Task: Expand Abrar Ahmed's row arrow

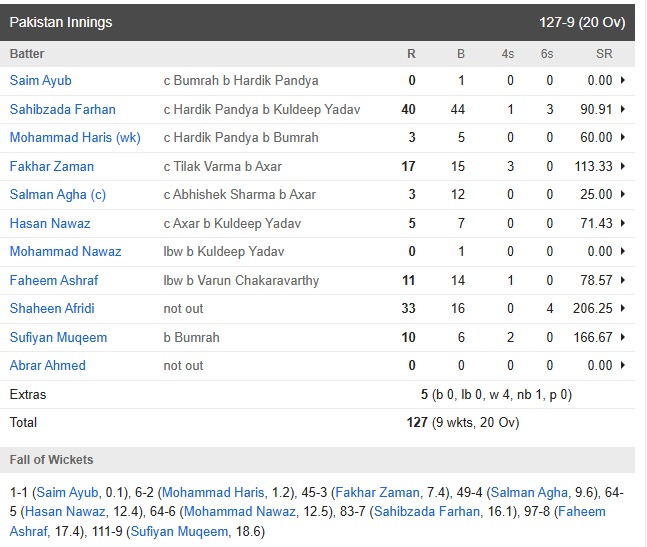Action: click(623, 365)
